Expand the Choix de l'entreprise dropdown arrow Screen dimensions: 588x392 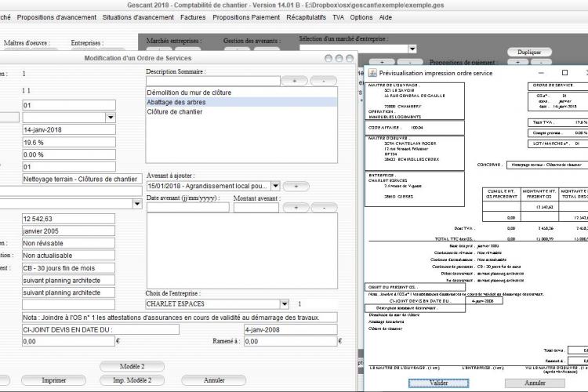click(x=285, y=304)
